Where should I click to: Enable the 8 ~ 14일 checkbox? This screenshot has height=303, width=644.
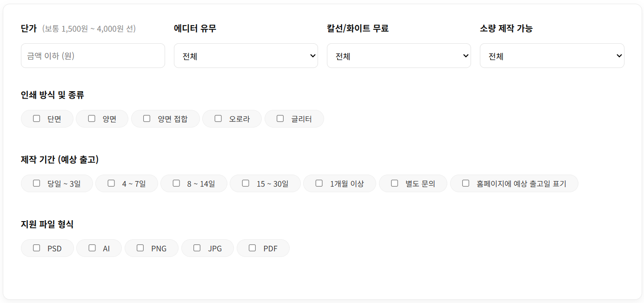click(x=176, y=183)
